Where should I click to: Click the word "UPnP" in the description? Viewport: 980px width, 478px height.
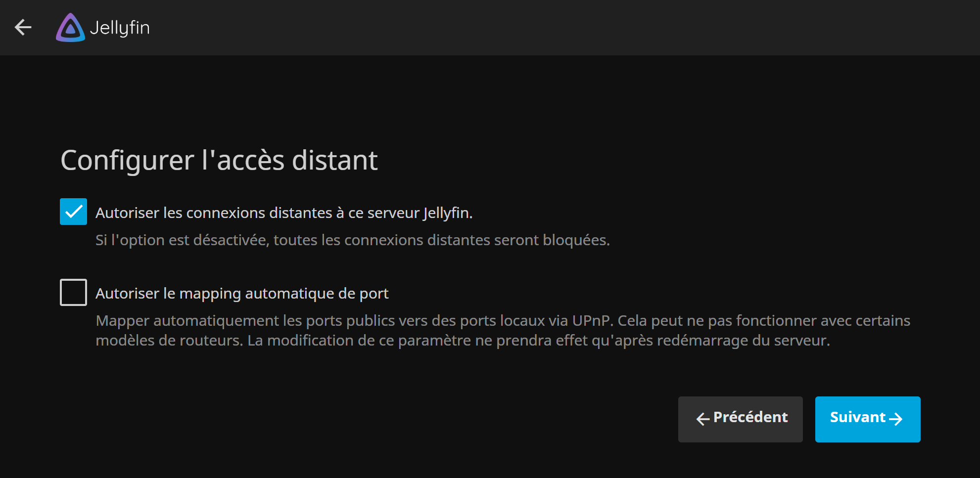pyautogui.click(x=592, y=321)
